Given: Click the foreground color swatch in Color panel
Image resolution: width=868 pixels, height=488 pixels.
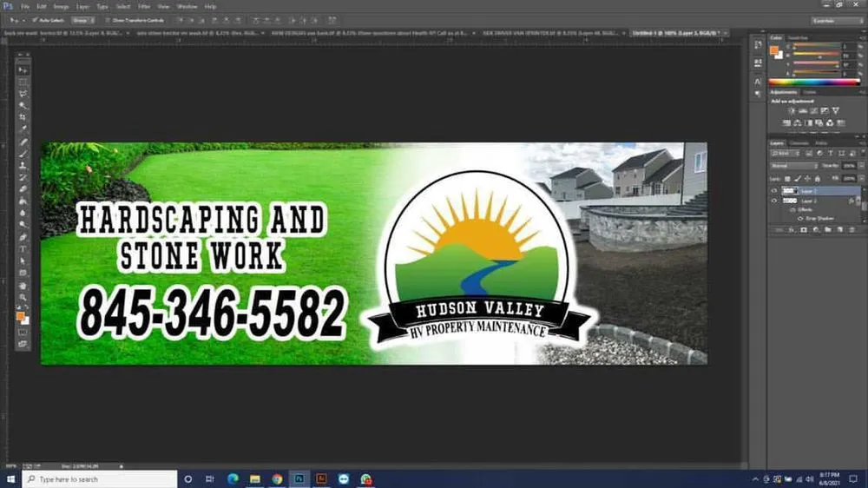Looking at the screenshot, I should coord(774,50).
